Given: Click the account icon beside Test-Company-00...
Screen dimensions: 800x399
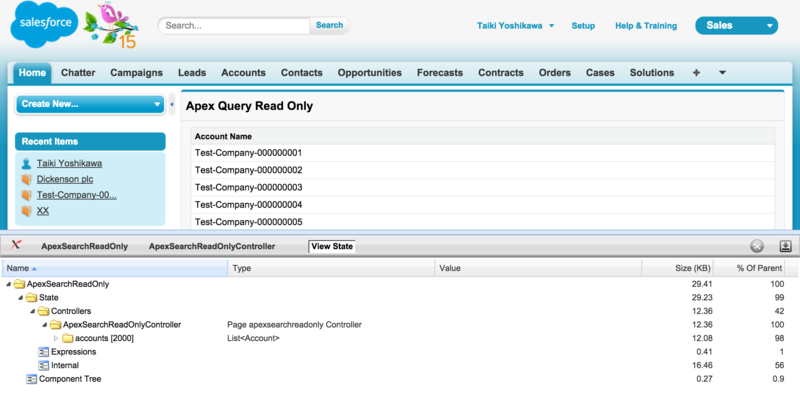Looking at the screenshot, I should tap(27, 195).
